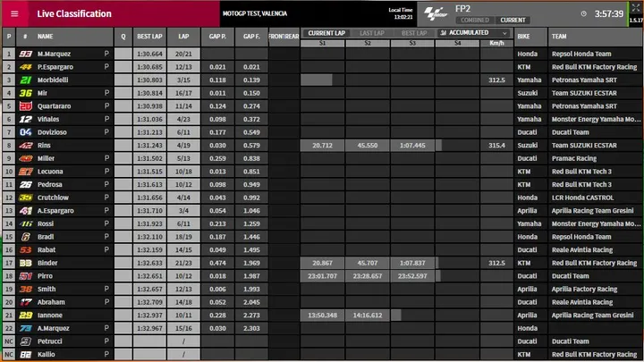Click rider number 38 badge for Smith
The width and height of the screenshot is (644, 362).
coord(25,290)
